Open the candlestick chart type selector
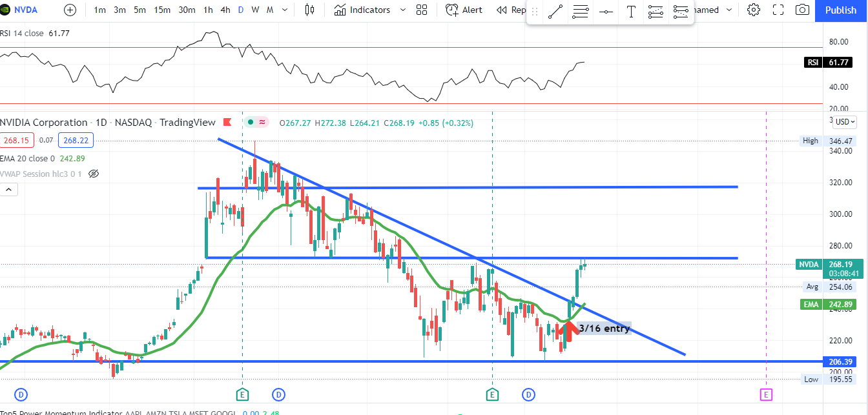Image resolution: width=868 pixels, height=415 pixels. [x=310, y=10]
